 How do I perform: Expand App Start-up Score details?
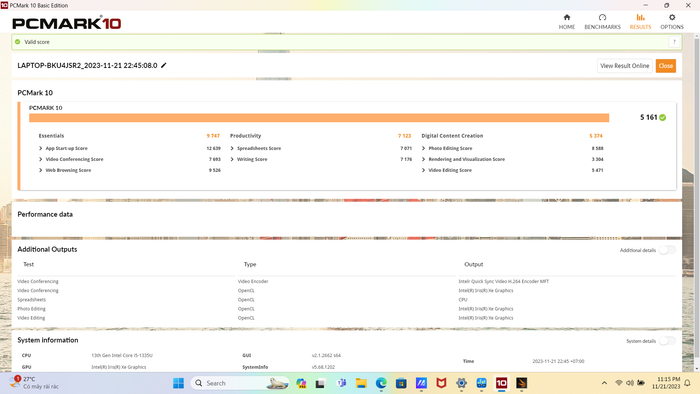click(x=41, y=148)
